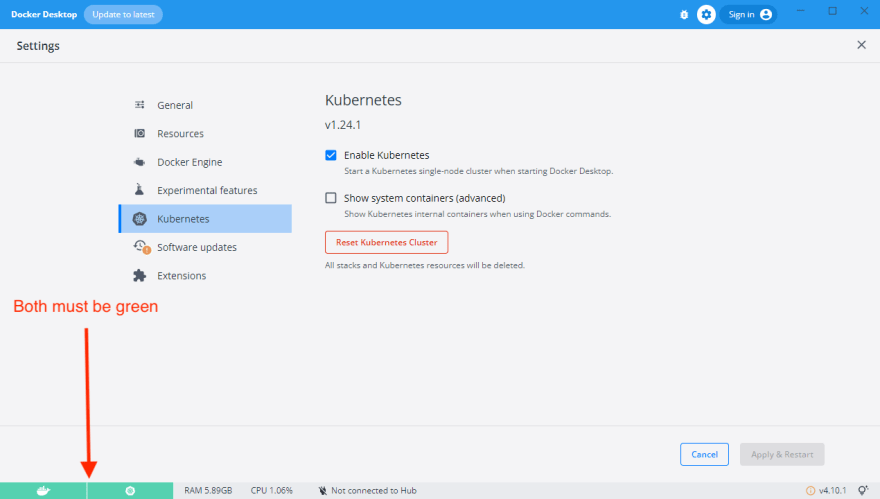The width and height of the screenshot is (880, 499).
Task: Click Update to latest button
Action: pos(123,15)
